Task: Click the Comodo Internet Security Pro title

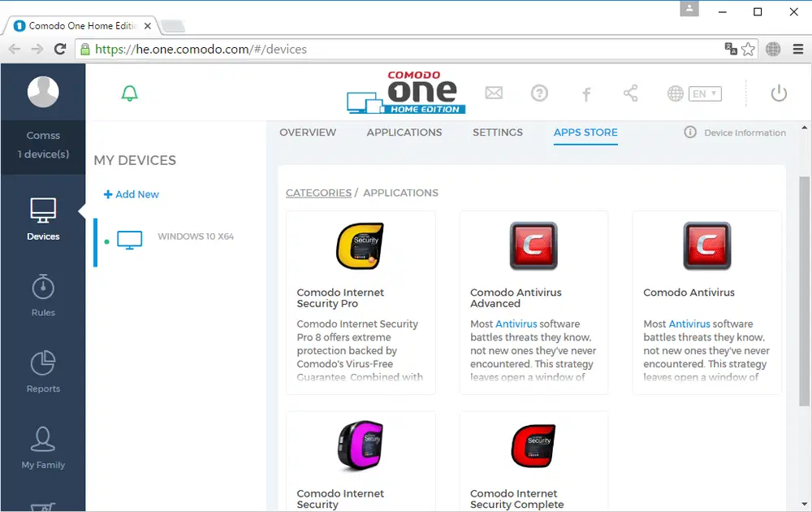Action: 340,298
